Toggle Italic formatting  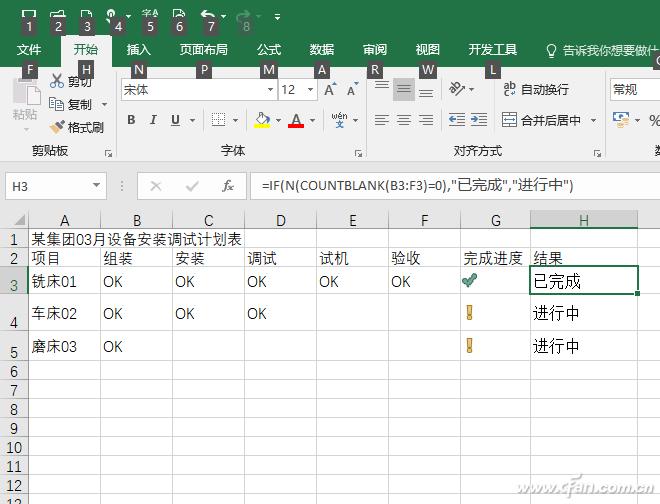coord(153,120)
